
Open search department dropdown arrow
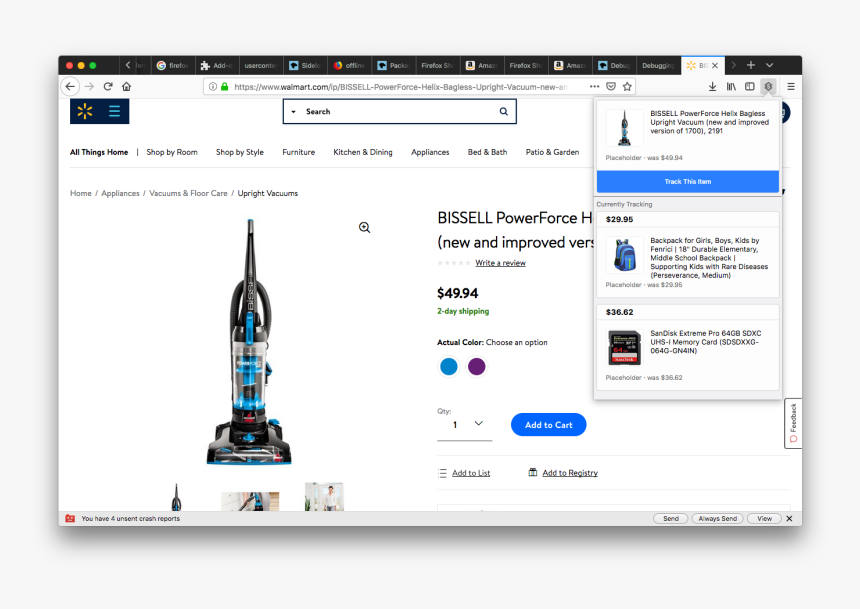(x=293, y=111)
